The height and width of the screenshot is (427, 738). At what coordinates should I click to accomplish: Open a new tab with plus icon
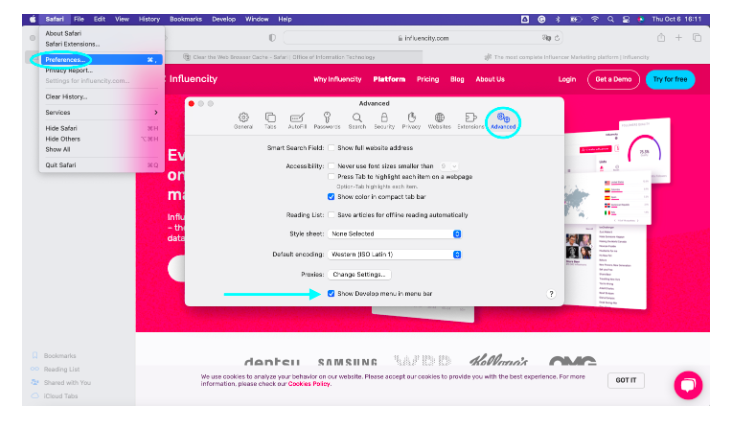(x=678, y=38)
